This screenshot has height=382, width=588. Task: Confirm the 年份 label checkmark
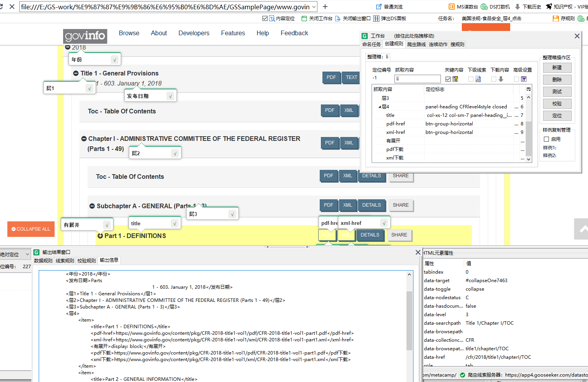pos(114,60)
